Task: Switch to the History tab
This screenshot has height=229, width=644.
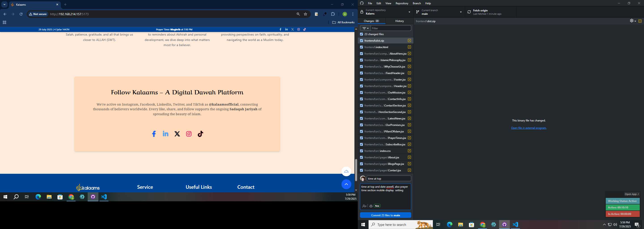Action: 400,21
